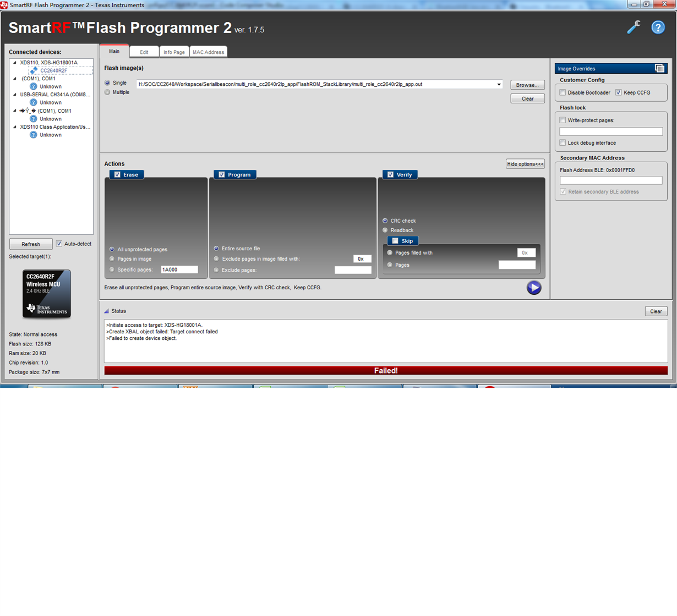Select the Multiple flash images radio
The height and width of the screenshot is (616, 677).
tap(107, 92)
